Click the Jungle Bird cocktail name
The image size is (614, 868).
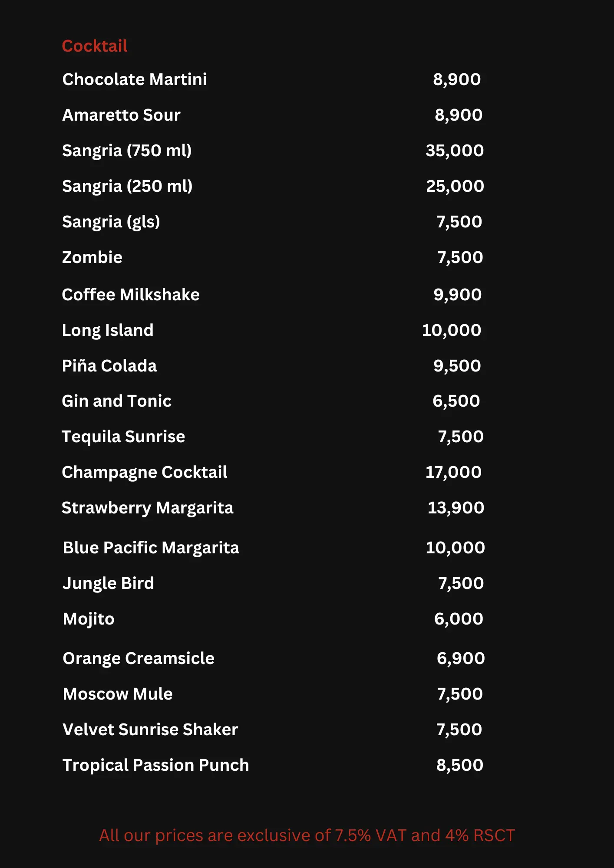point(109,583)
